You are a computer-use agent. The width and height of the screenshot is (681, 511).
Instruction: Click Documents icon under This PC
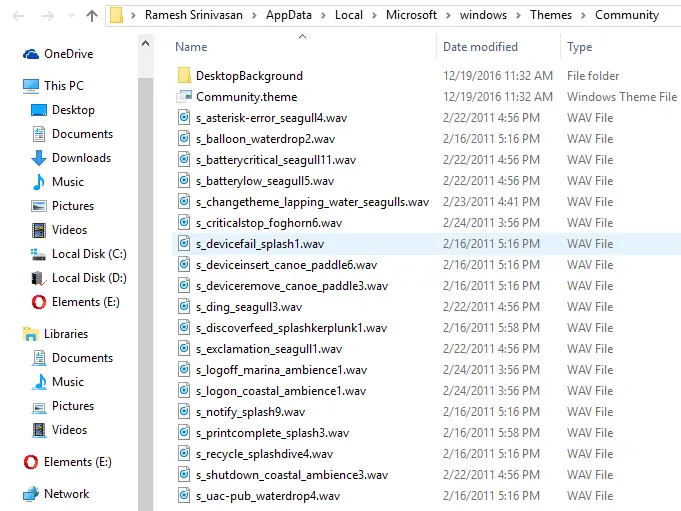click(39, 134)
